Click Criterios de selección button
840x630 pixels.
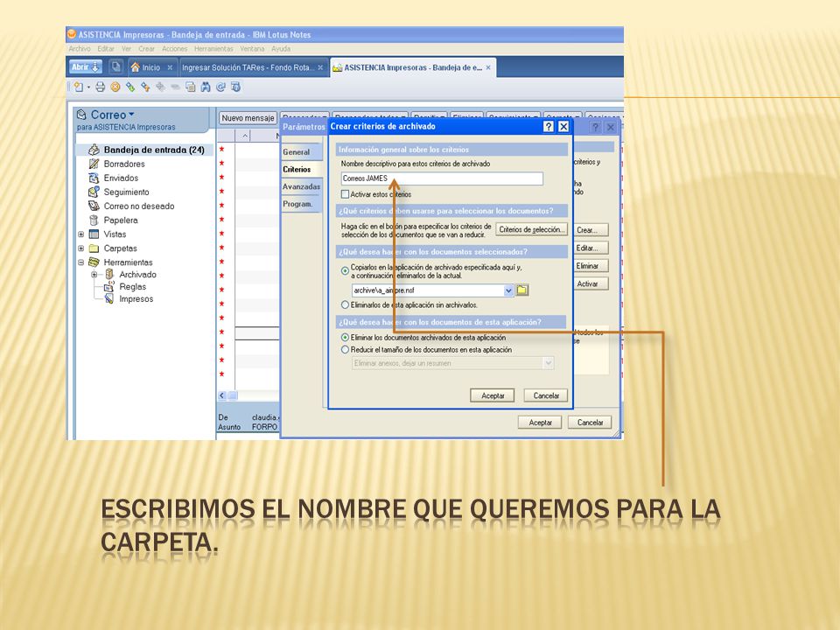click(x=531, y=229)
